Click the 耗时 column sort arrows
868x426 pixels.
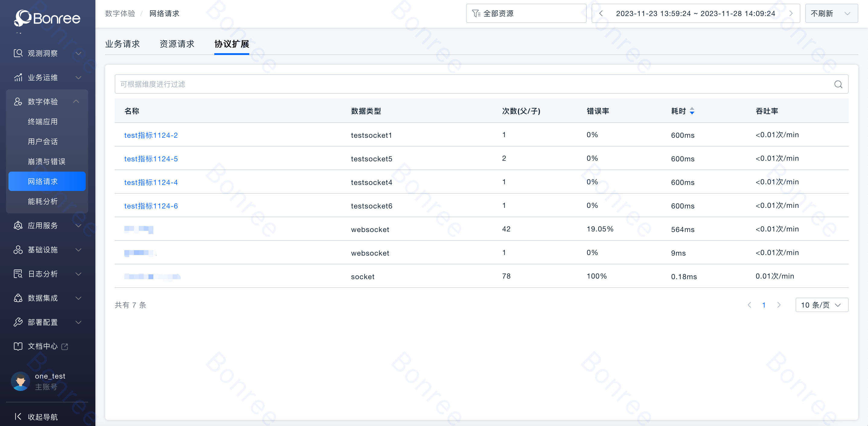[692, 111]
